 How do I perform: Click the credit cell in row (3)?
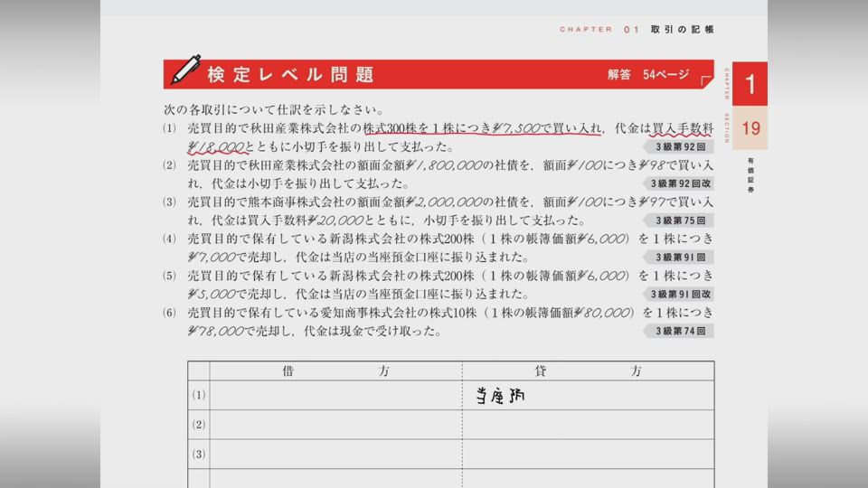588,454
